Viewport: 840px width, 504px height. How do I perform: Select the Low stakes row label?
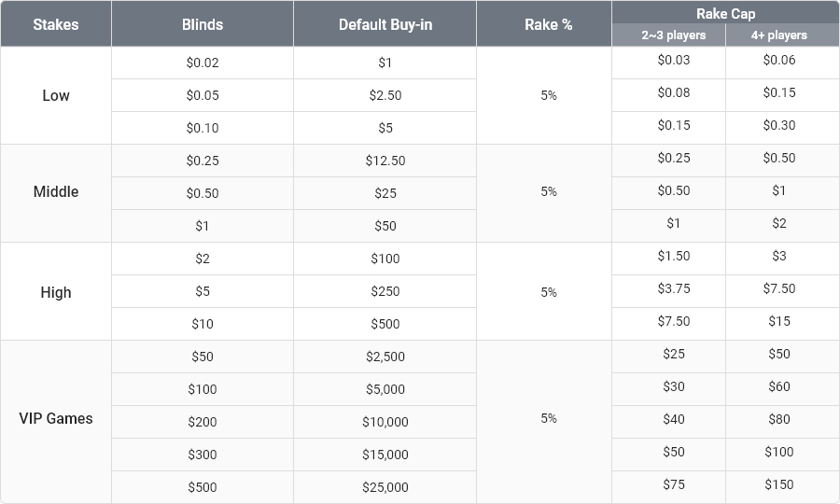(56, 95)
